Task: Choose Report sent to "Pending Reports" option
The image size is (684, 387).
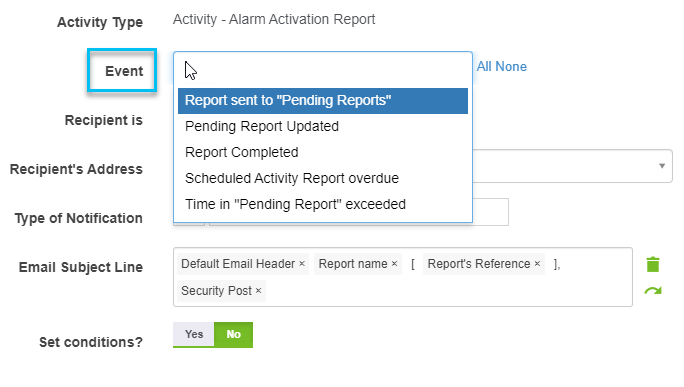Action: (323, 101)
